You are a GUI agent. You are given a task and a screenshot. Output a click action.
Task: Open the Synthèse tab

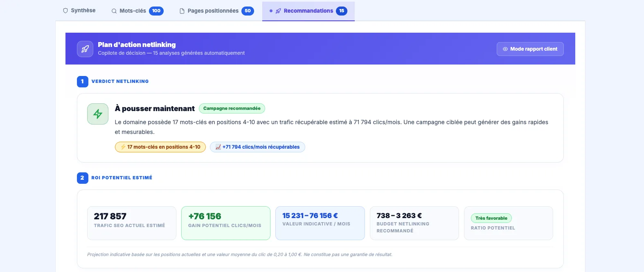point(79,11)
